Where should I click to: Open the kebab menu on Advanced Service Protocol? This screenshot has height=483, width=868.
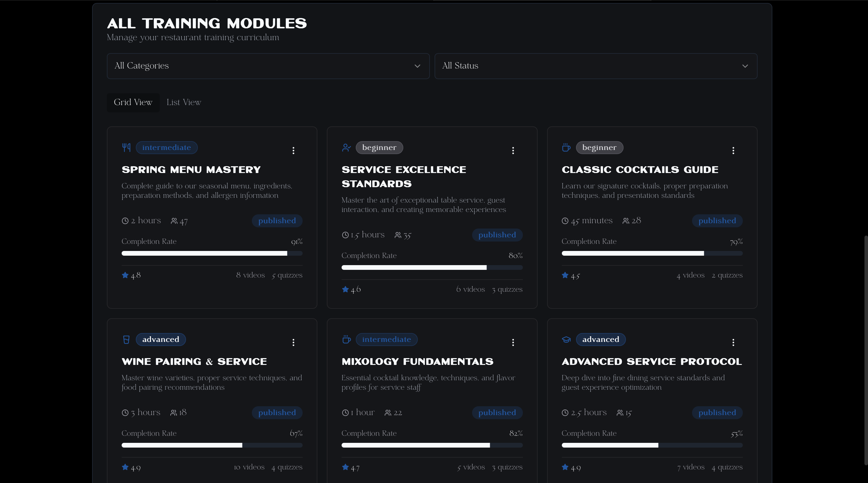tap(733, 342)
